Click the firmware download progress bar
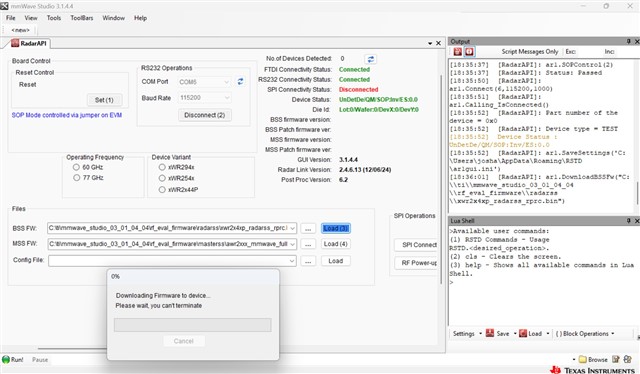This screenshot has height=374, width=640. 192,325
